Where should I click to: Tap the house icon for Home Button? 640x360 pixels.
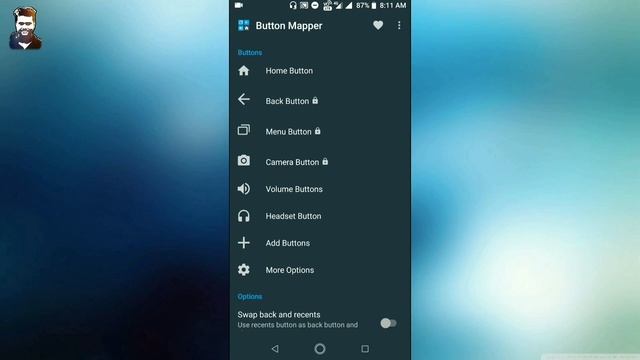(244, 71)
